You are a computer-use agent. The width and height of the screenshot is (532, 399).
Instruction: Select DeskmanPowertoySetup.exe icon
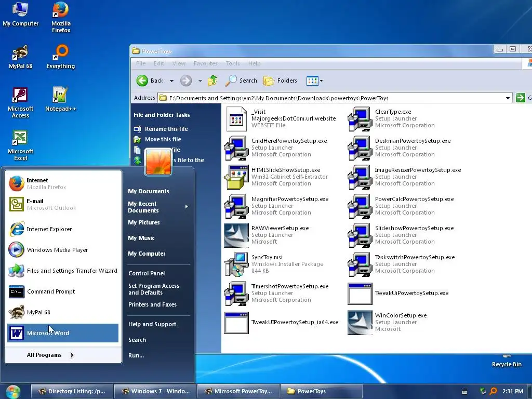[x=360, y=148]
